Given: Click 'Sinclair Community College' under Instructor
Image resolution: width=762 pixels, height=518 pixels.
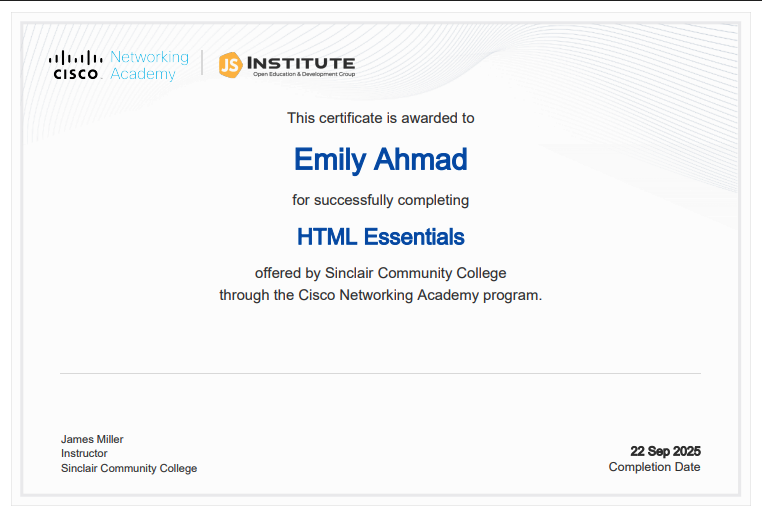Looking at the screenshot, I should [129, 468].
